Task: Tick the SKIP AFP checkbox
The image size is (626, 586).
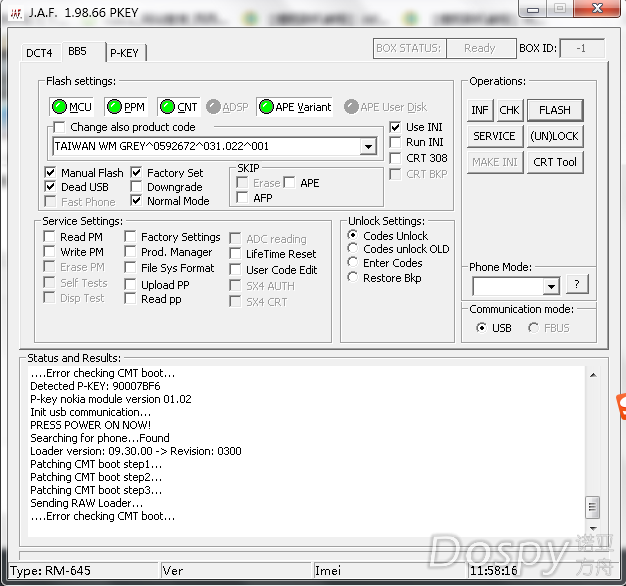Action: point(242,197)
